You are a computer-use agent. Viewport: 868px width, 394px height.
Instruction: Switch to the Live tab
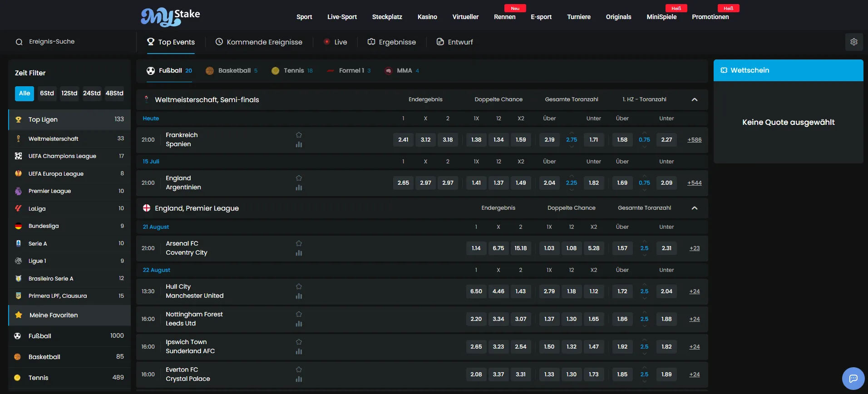pyautogui.click(x=335, y=42)
